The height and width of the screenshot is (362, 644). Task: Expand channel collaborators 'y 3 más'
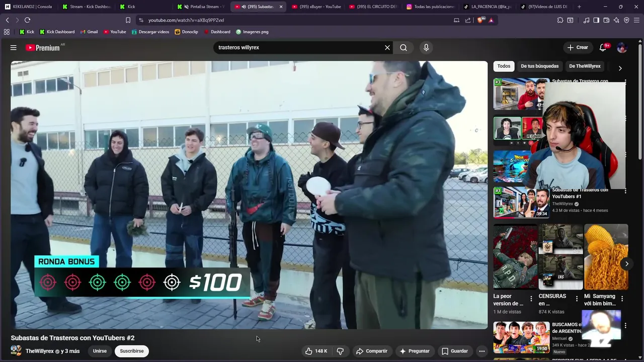70,351
